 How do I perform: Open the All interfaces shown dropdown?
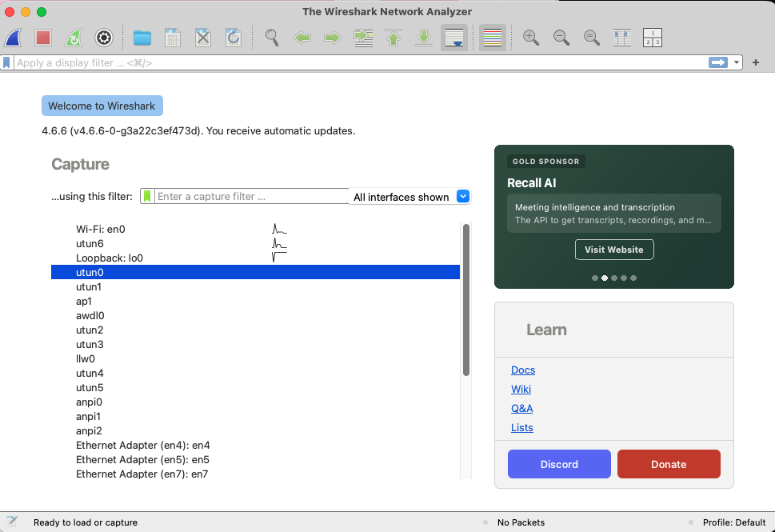click(x=409, y=197)
